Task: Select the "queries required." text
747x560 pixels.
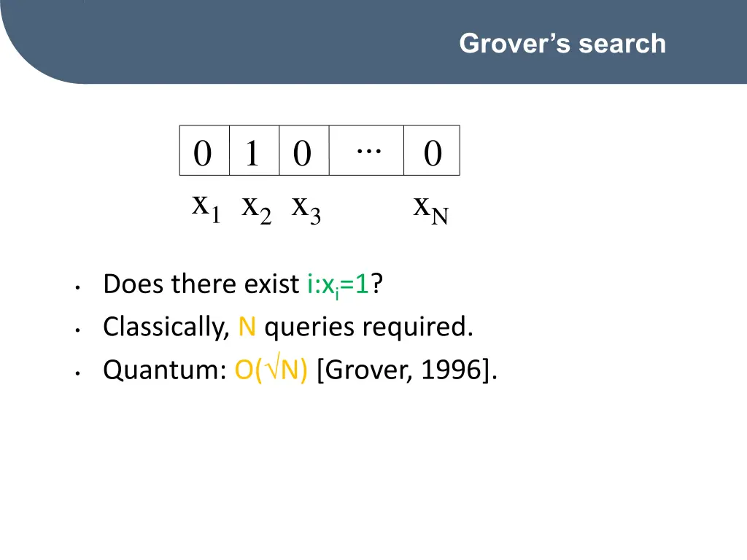Action: [x=368, y=327]
